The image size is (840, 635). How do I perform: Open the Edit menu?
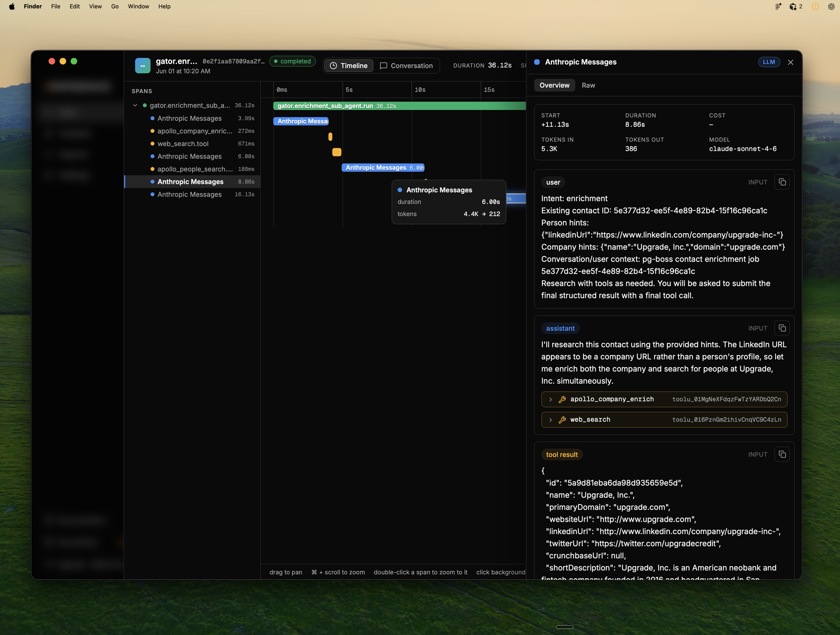click(x=75, y=6)
